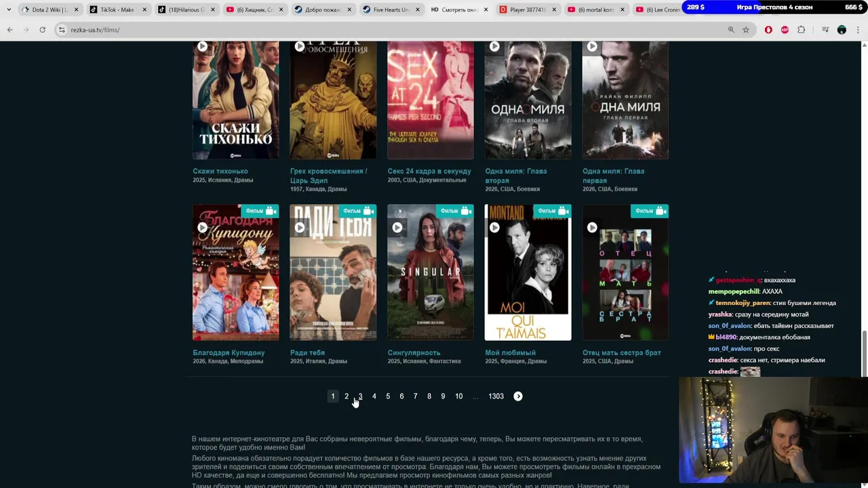868x488 pixels.
Task: Click the page vertical scrollbar thumb
Action: 864,354
